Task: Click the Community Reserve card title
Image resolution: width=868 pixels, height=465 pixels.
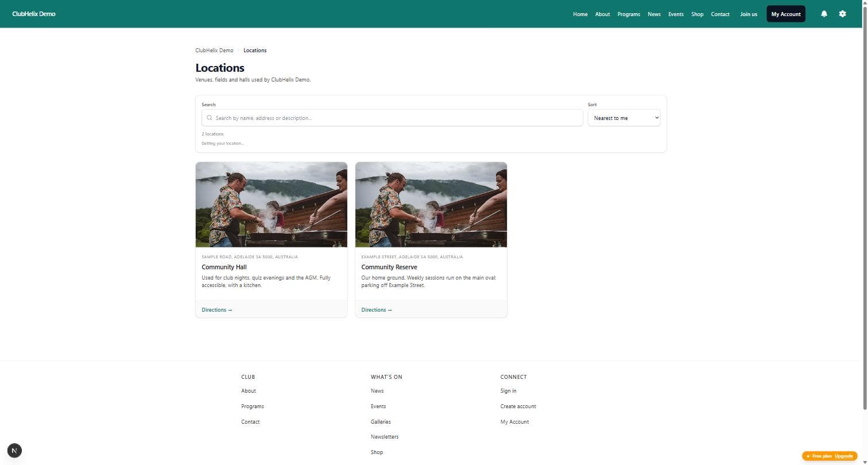Action: tap(389, 267)
